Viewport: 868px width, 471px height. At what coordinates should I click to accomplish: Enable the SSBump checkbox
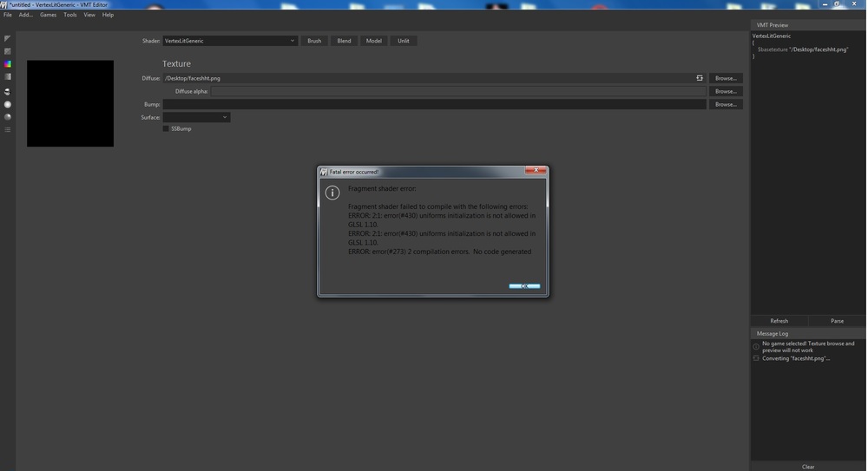click(x=166, y=129)
